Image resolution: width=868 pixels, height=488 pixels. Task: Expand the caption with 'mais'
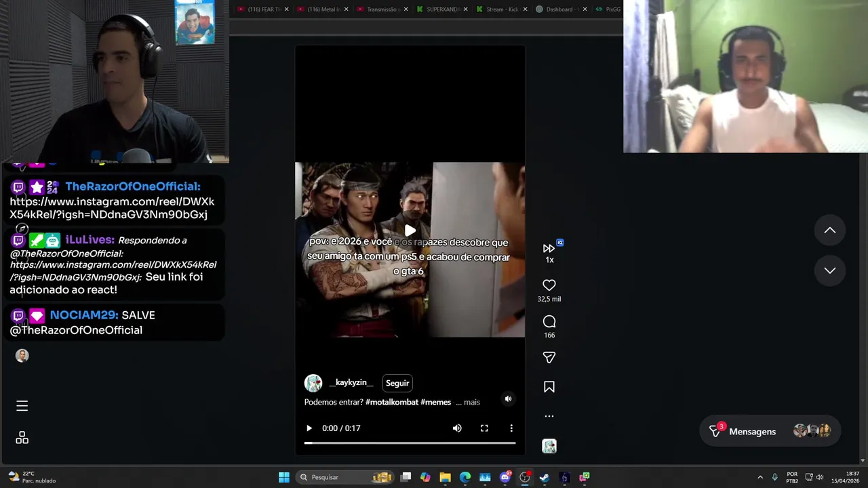click(472, 403)
